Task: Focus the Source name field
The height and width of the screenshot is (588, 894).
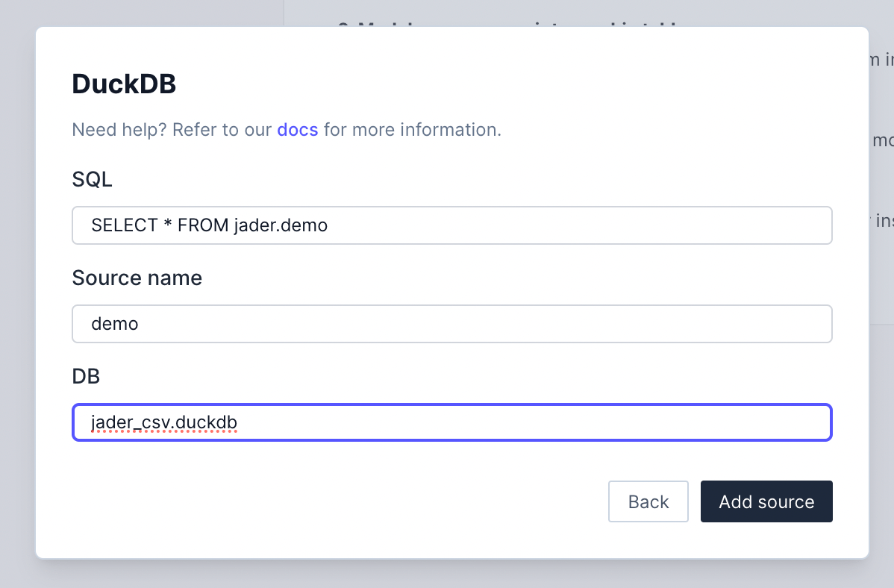Action: pos(451,324)
